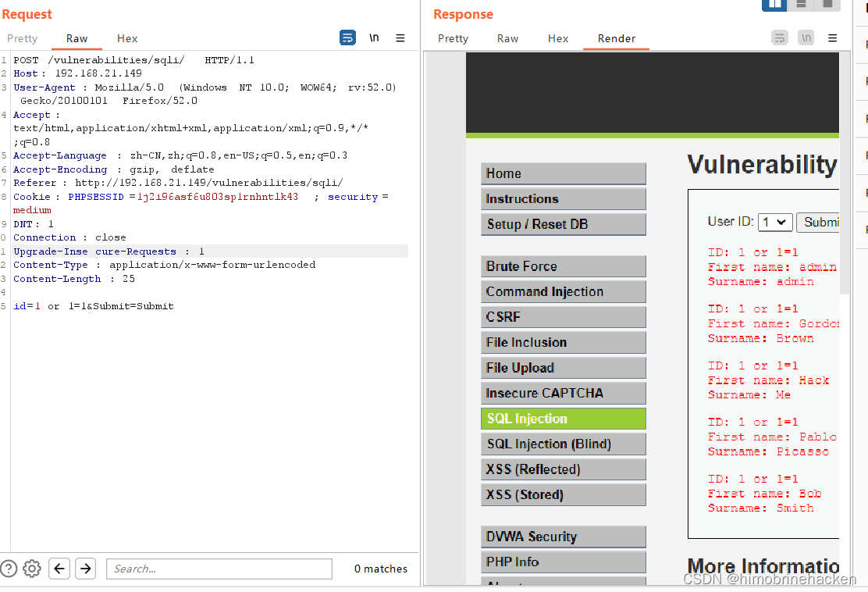Switch to Raw tab in Request
The width and height of the screenshot is (868, 592).
[x=77, y=38]
